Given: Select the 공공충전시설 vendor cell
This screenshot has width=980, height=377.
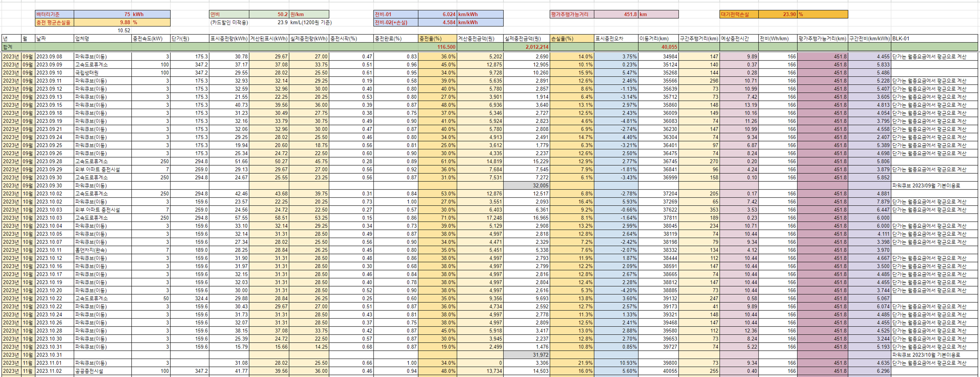Looking at the screenshot, I should pyautogui.click(x=102, y=371).
